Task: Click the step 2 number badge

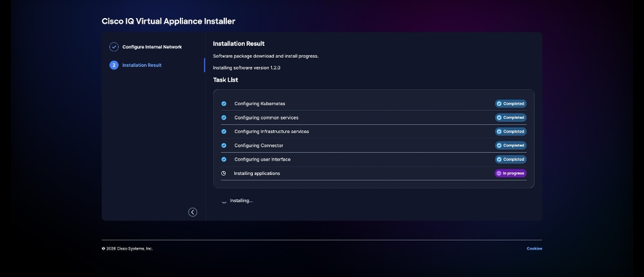Action: 113,65
